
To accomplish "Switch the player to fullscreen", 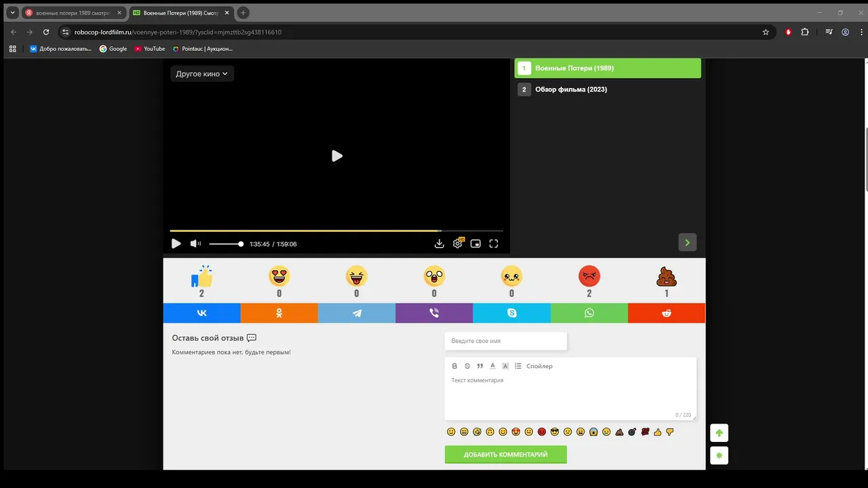I will click(x=494, y=244).
